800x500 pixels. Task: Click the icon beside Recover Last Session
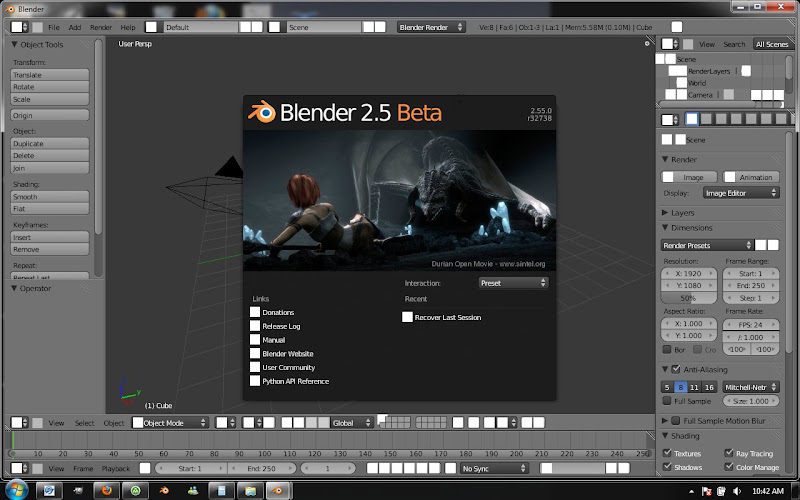(x=407, y=317)
